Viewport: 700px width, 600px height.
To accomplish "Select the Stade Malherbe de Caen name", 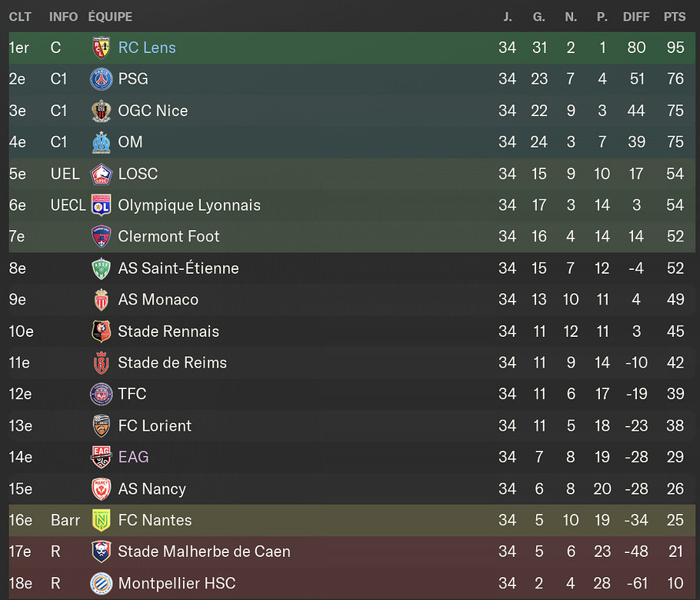I will pyautogui.click(x=204, y=552).
